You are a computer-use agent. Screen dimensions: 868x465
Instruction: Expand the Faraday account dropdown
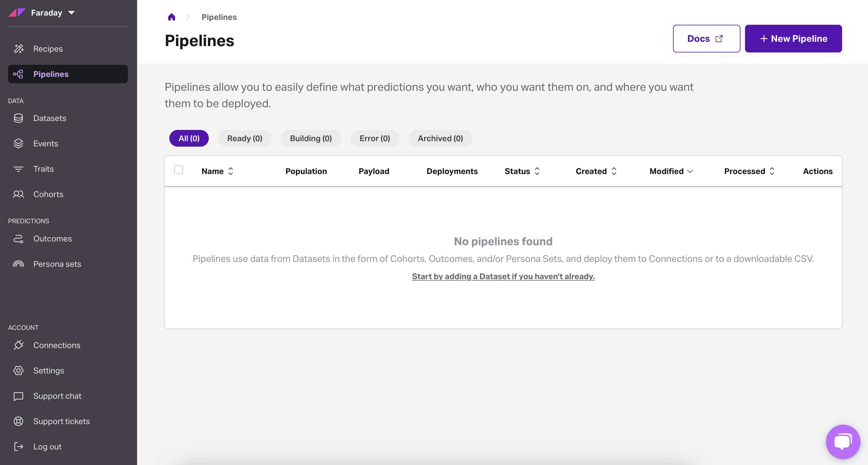[x=71, y=13]
